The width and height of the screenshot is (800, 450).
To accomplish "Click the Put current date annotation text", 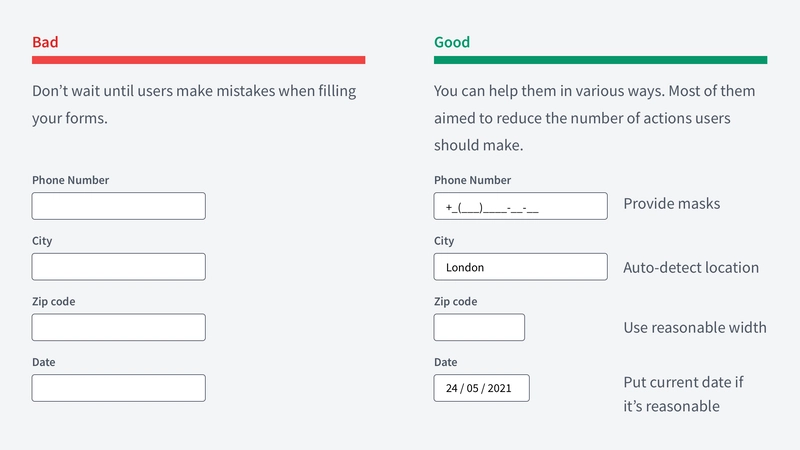I will click(x=684, y=394).
